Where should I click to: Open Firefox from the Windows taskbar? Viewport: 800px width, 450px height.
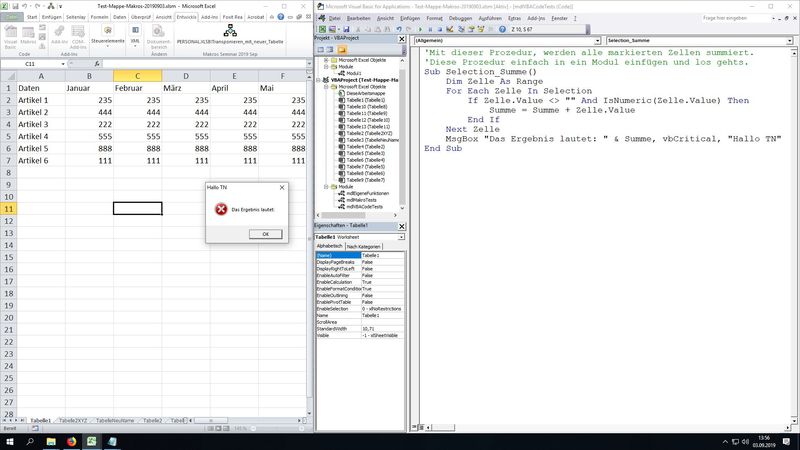click(x=71, y=441)
